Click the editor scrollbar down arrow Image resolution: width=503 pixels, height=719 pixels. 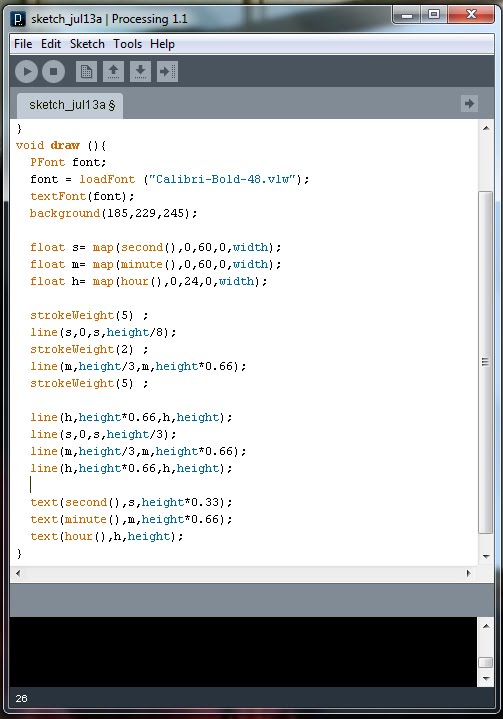[x=486, y=556]
